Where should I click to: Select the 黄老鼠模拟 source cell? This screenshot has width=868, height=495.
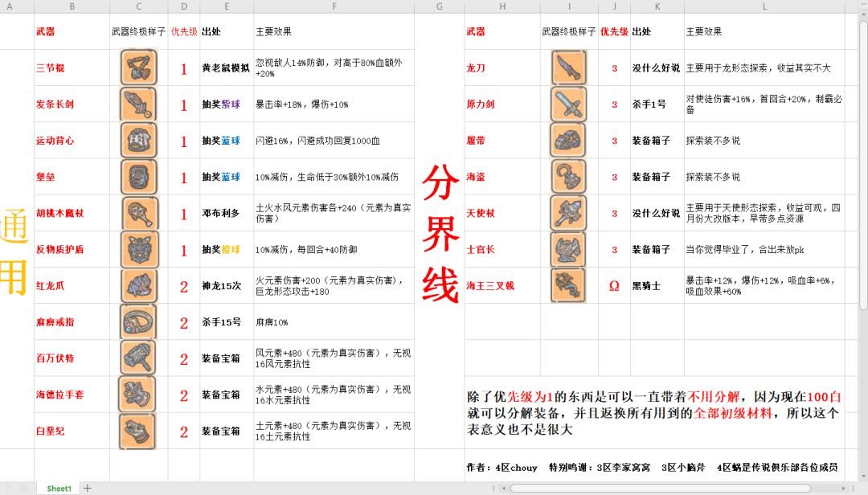(x=227, y=67)
